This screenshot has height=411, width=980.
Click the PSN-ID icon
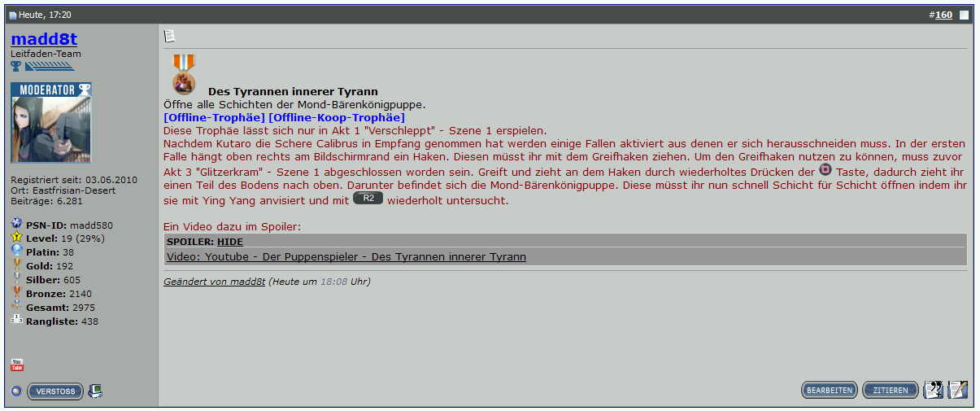[16, 224]
